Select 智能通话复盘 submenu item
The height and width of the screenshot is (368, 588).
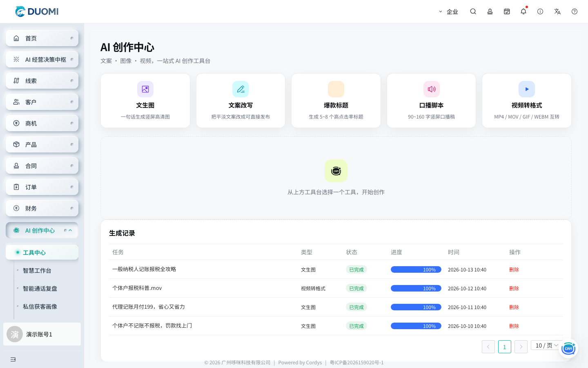pyautogui.click(x=40, y=289)
